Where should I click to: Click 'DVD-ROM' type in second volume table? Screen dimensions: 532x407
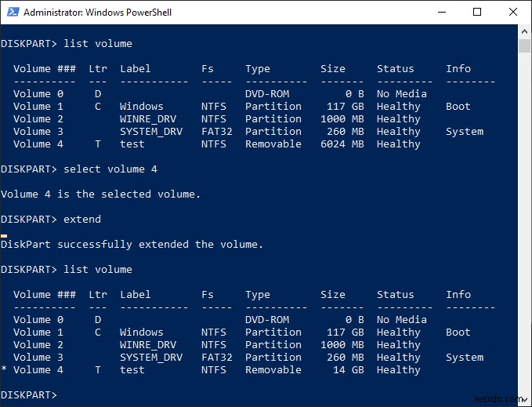(x=267, y=319)
